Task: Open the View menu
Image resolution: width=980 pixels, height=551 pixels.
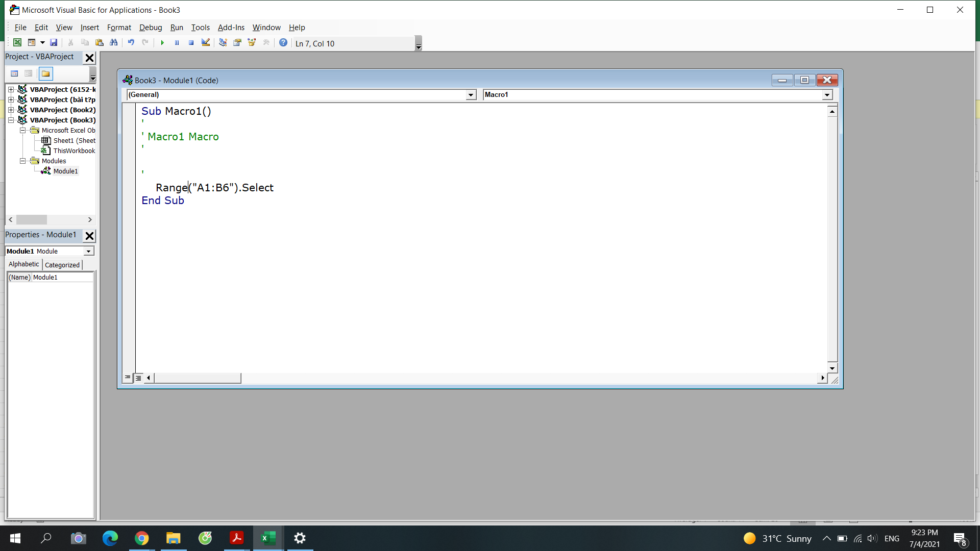Action: click(64, 28)
